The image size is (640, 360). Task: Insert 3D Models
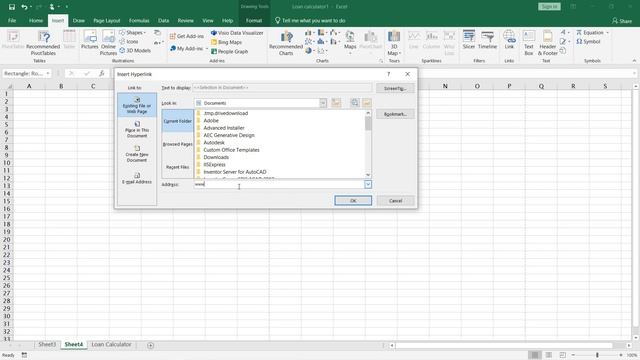pyautogui.click(x=135, y=51)
